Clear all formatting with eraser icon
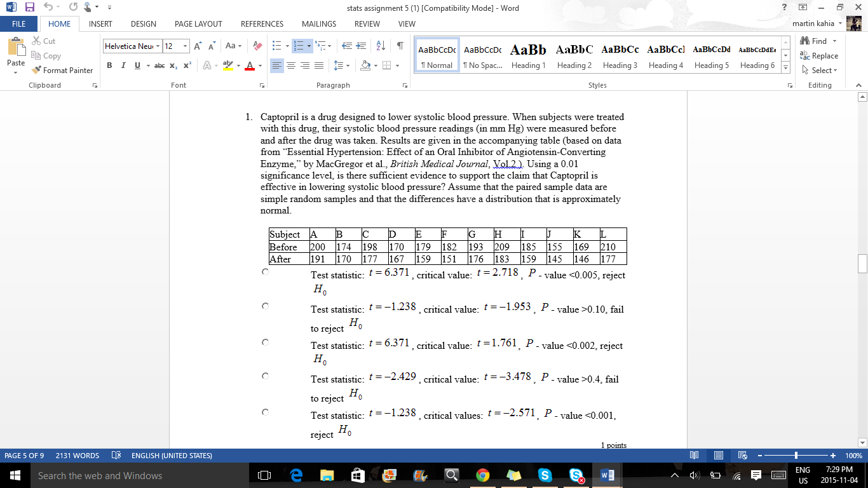The width and height of the screenshot is (868, 488). pyautogui.click(x=257, y=46)
